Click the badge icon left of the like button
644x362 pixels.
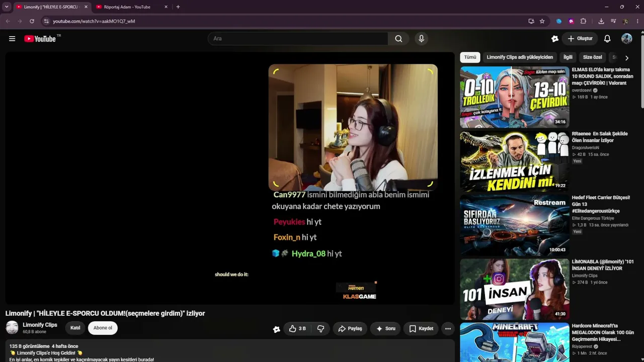276,329
